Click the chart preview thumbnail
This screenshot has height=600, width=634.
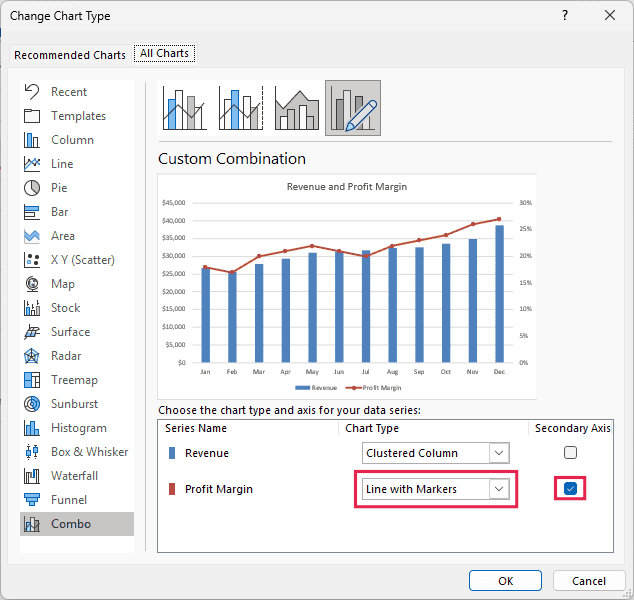347,287
